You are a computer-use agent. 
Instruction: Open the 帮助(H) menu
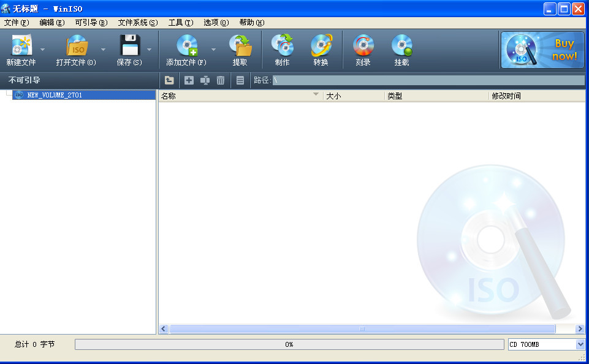252,23
